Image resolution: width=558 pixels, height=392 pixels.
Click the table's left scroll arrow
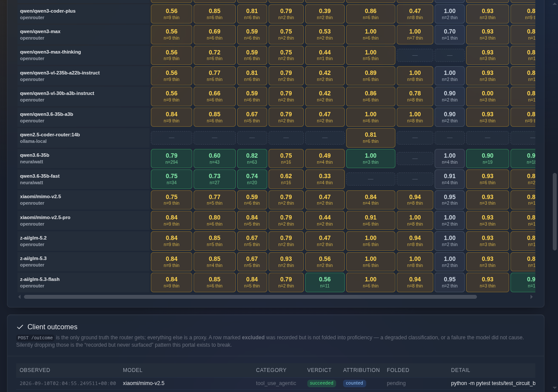(19, 297)
